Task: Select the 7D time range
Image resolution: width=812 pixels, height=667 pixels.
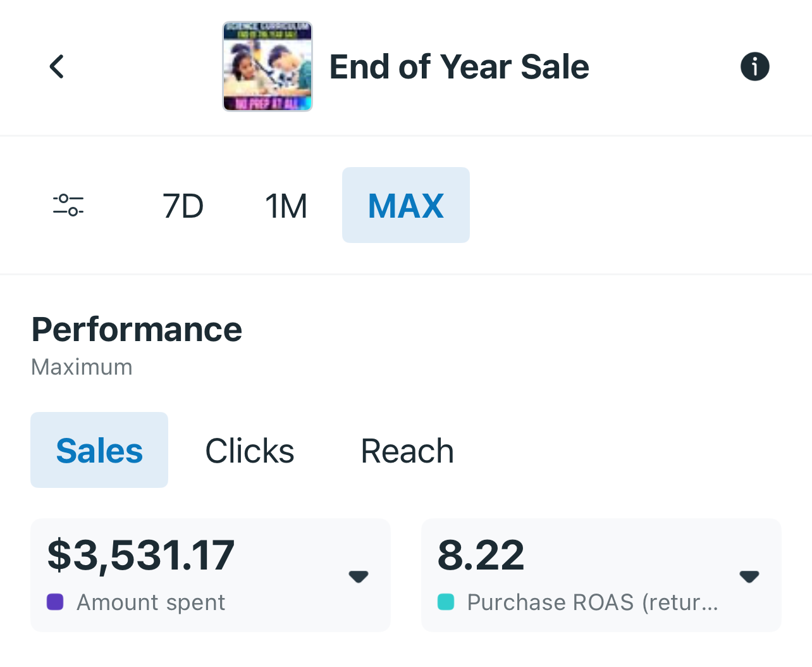Action: [183, 206]
